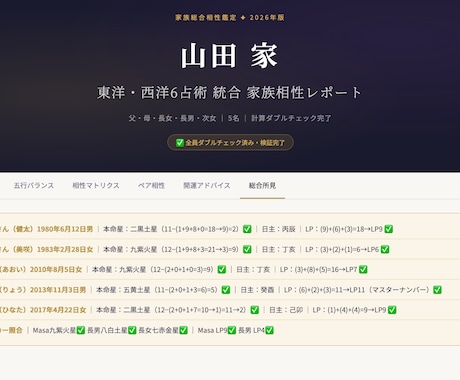Click 日主：丁亥 in the 1983年 row

click(x=278, y=249)
